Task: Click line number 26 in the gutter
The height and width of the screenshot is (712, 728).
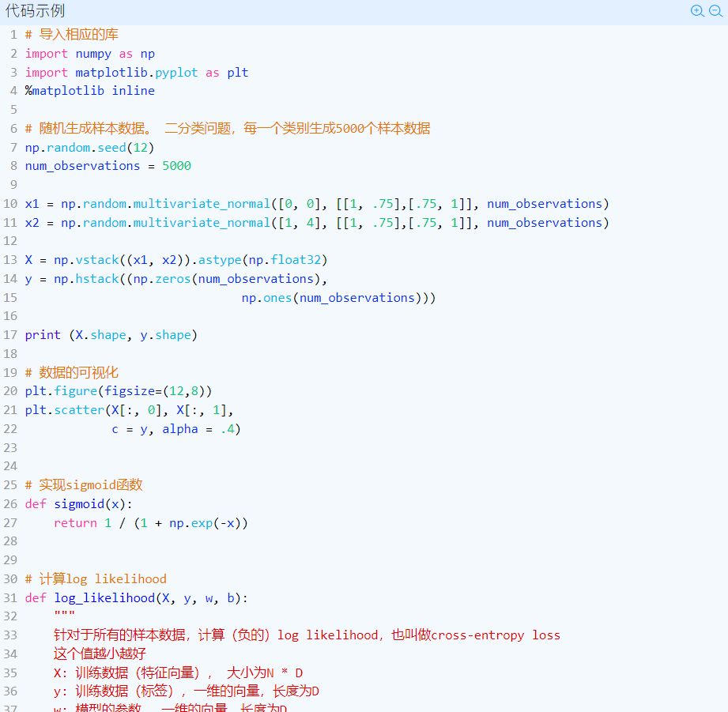Action: click(x=10, y=503)
